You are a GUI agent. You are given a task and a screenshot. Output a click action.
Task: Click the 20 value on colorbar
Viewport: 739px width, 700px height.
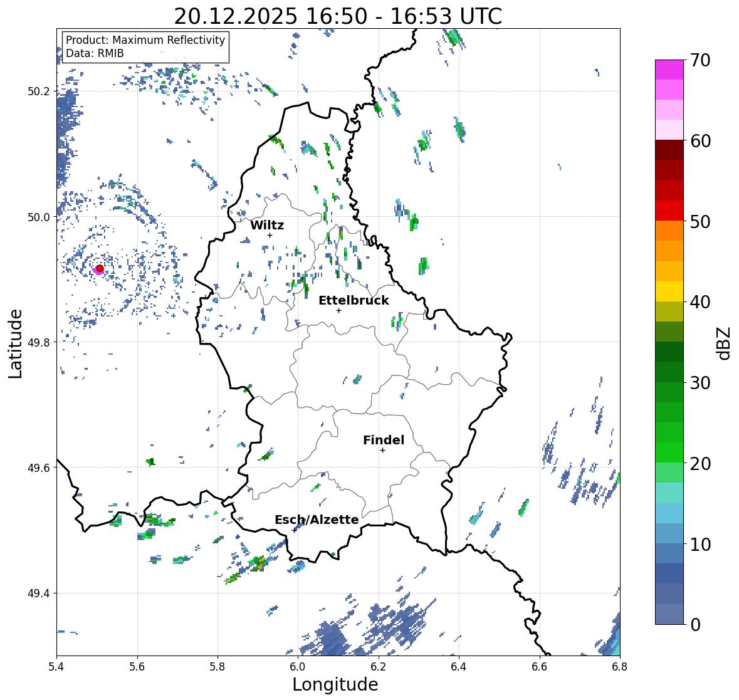click(700, 464)
